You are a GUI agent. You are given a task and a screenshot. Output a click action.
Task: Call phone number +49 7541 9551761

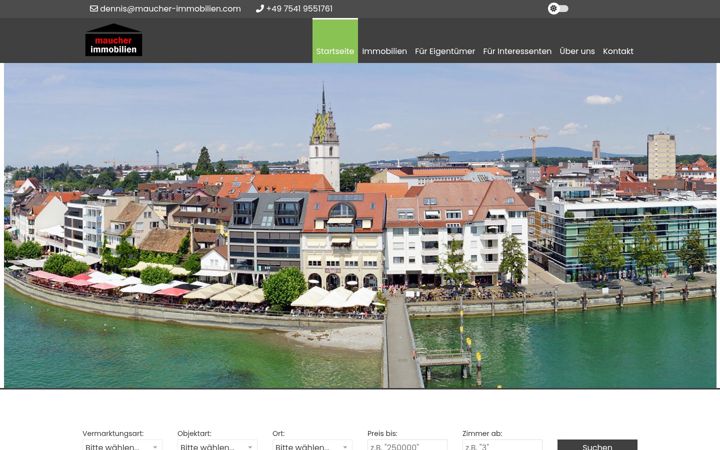(299, 9)
